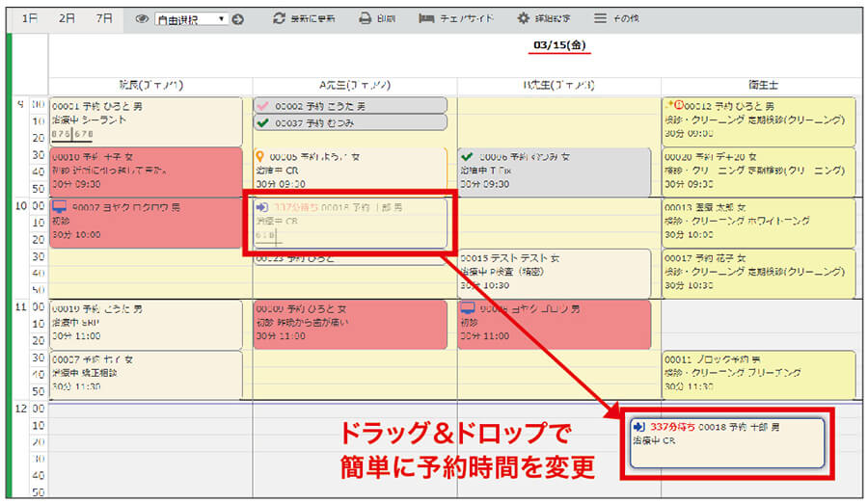Open the gear settings menu
The width and height of the screenshot is (868, 503).
click(524, 18)
